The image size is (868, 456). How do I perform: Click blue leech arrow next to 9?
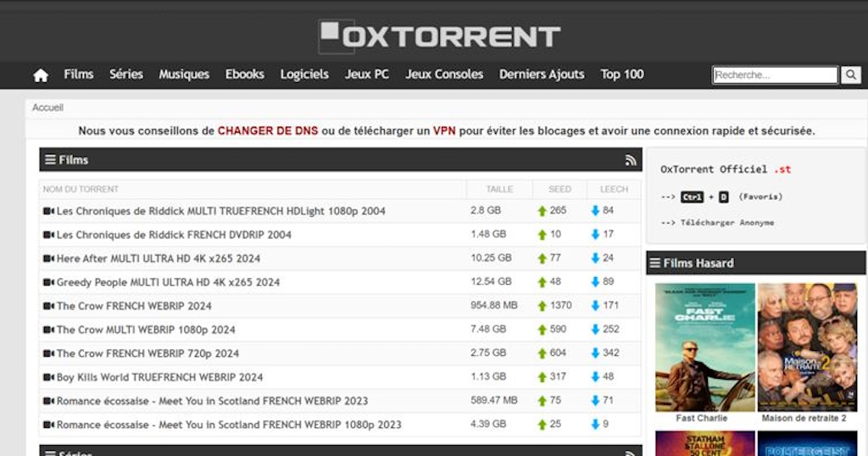click(595, 425)
